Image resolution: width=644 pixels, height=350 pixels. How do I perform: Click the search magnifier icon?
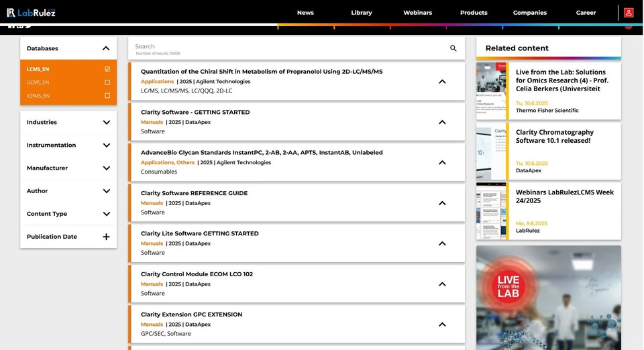(453, 48)
